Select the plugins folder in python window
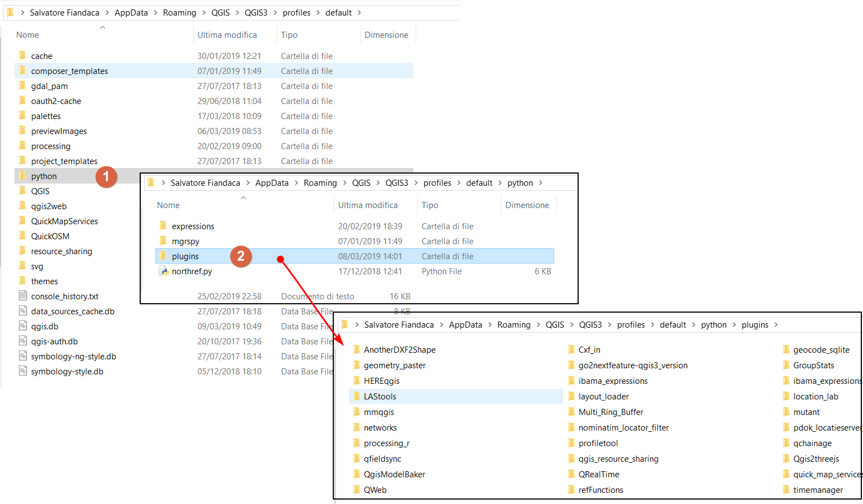Image resolution: width=863 pixels, height=504 pixels. coord(185,256)
